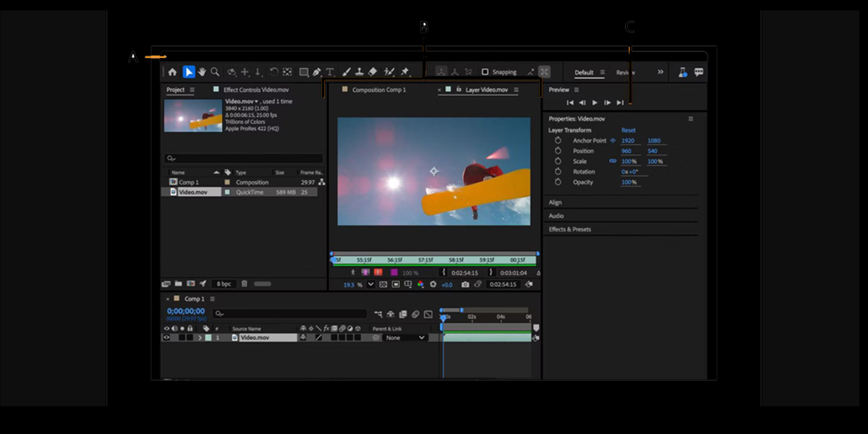Toggle Anchor Point stopwatch
This screenshot has height=434, width=868.
[x=558, y=140]
